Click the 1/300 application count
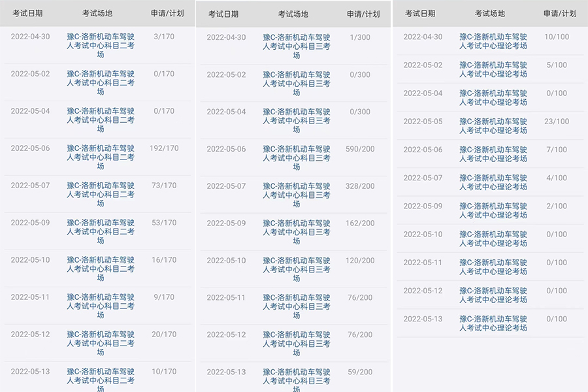 360,37
